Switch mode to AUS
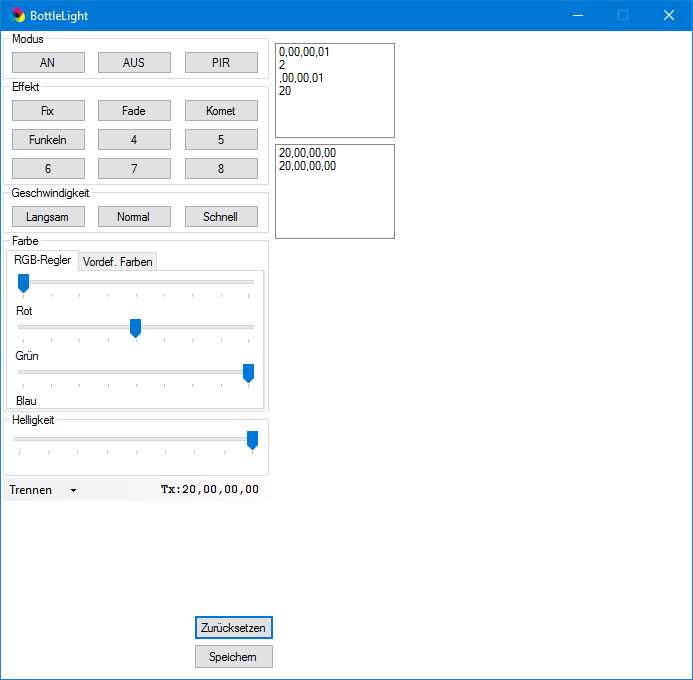 coord(134,62)
